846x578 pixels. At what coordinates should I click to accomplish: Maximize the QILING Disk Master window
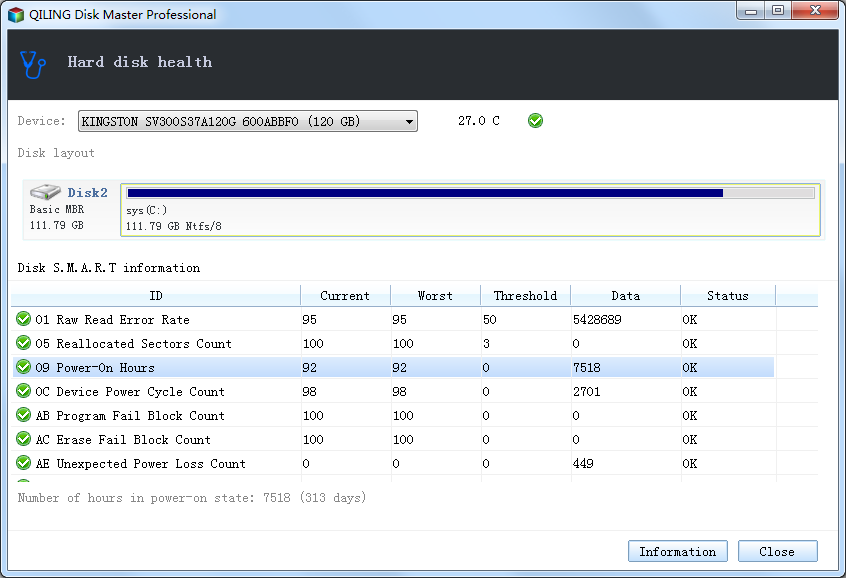coord(777,11)
